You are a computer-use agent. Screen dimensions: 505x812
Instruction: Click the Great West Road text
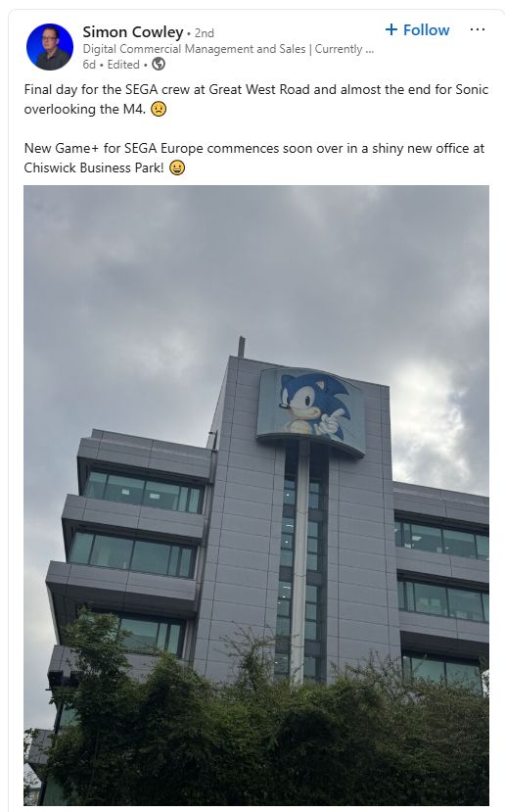tap(259, 89)
